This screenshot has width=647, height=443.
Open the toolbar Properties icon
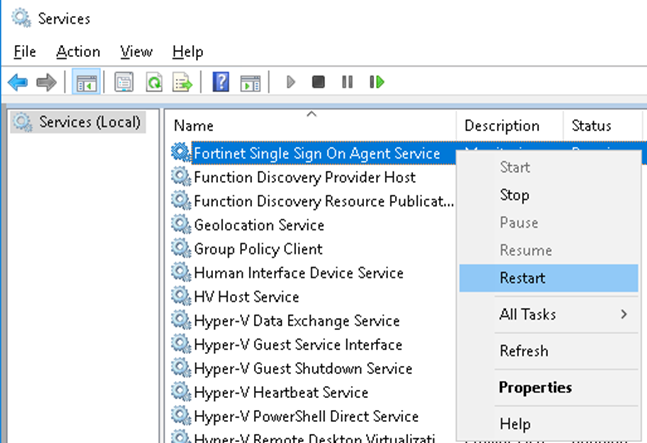pyautogui.click(x=124, y=82)
